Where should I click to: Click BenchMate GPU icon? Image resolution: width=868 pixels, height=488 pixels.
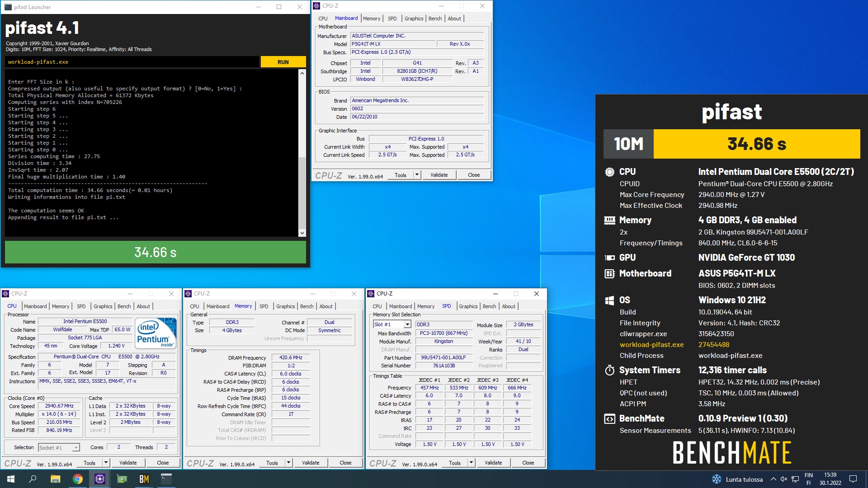pos(609,258)
